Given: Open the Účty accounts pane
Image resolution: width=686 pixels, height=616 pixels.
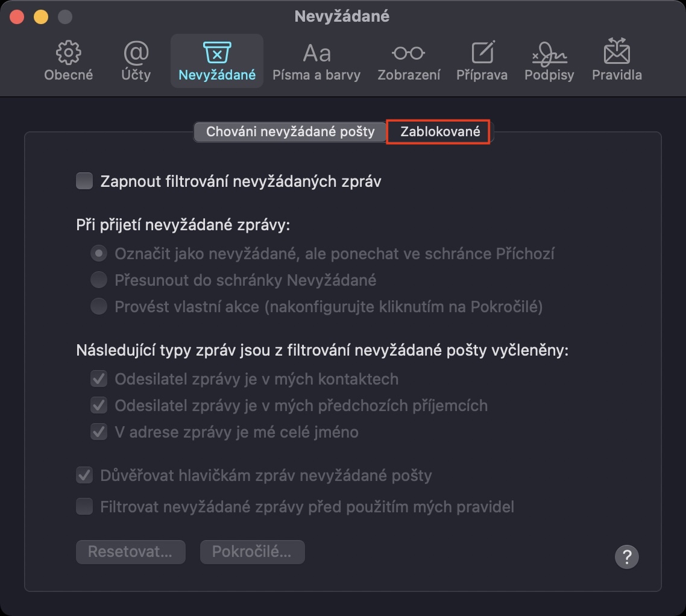Looking at the screenshot, I should pos(136,61).
